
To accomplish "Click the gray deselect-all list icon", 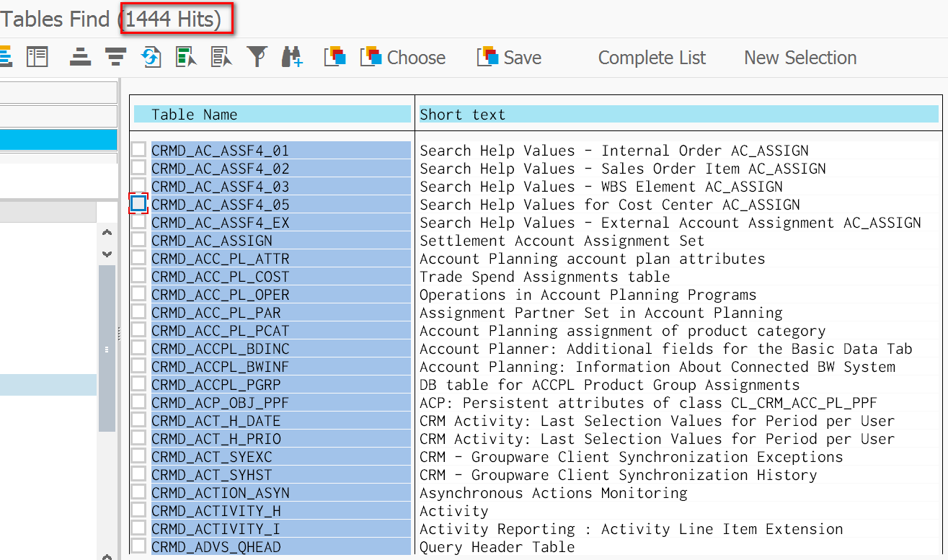I will pyautogui.click(x=221, y=57).
